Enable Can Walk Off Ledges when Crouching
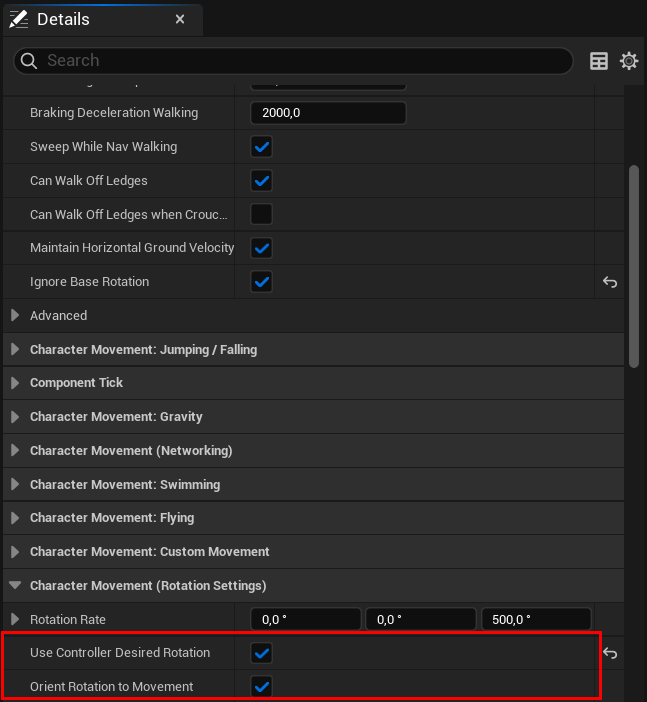Viewport: 647px width, 702px height. tap(261, 214)
